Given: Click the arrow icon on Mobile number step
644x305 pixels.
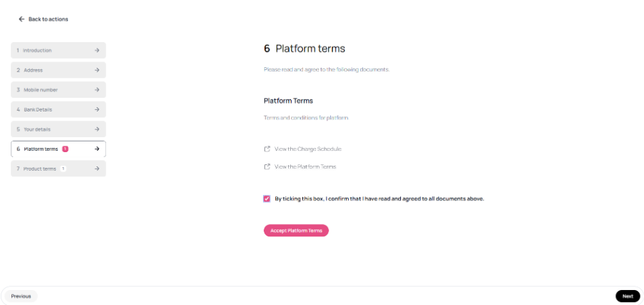Looking at the screenshot, I should tap(97, 90).
